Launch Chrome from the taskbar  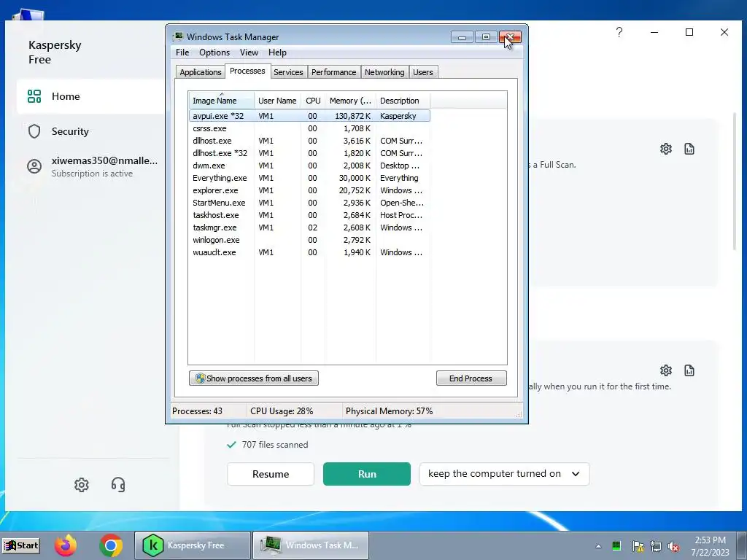tap(111, 545)
